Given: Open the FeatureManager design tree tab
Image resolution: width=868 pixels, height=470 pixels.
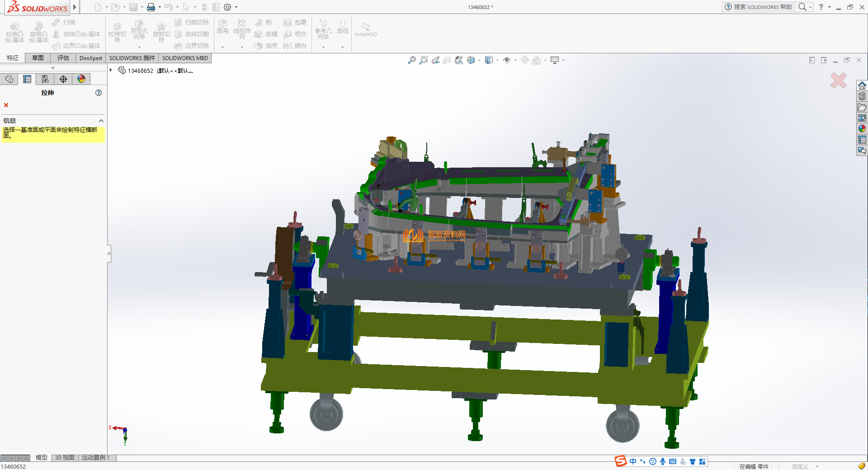Looking at the screenshot, I should pos(9,80).
